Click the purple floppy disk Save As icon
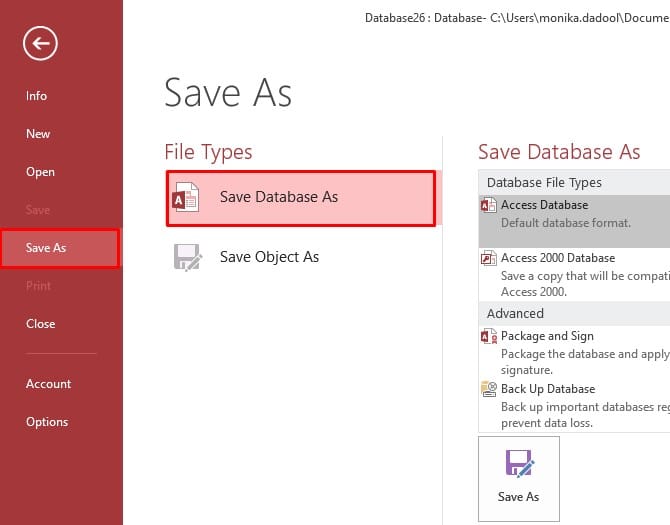 pyautogui.click(x=518, y=463)
